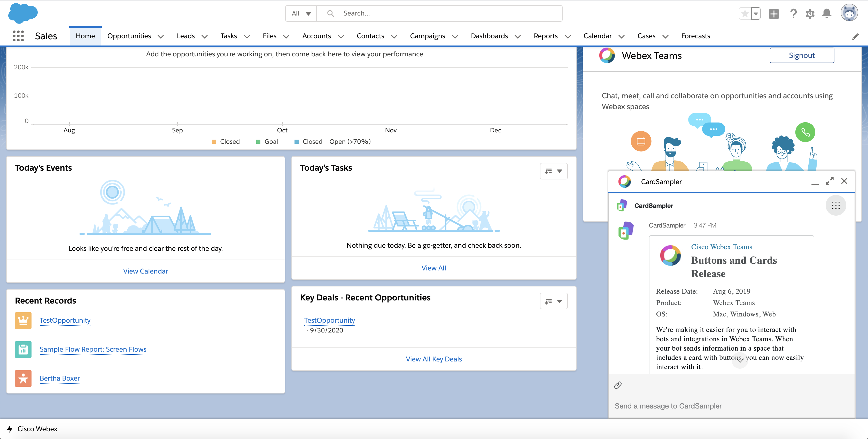Open the setup gear icon

click(x=810, y=13)
